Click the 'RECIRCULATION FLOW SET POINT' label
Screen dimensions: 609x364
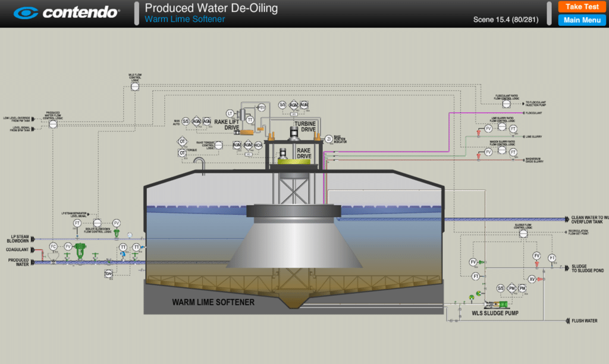tap(578, 232)
